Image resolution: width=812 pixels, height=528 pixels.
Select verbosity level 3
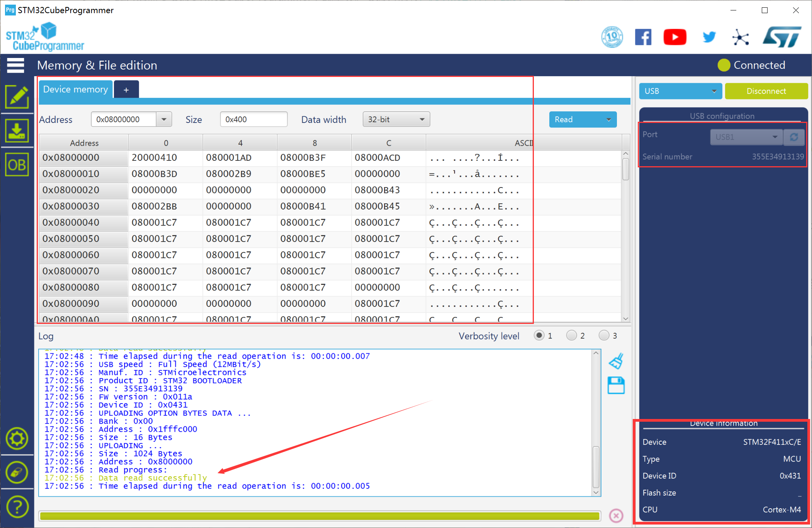coord(604,336)
